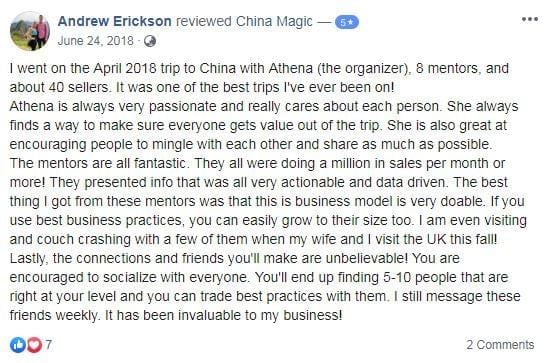
Task: Click the word "reviewed" in the header
Action: [x=204, y=21]
